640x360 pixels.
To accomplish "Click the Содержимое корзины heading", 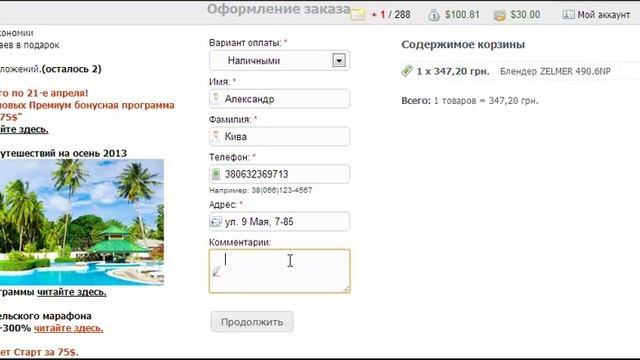I will click(463, 44).
